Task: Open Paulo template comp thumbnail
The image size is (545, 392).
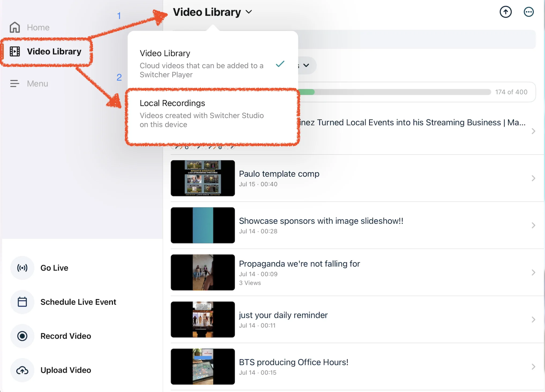Action: (203, 178)
